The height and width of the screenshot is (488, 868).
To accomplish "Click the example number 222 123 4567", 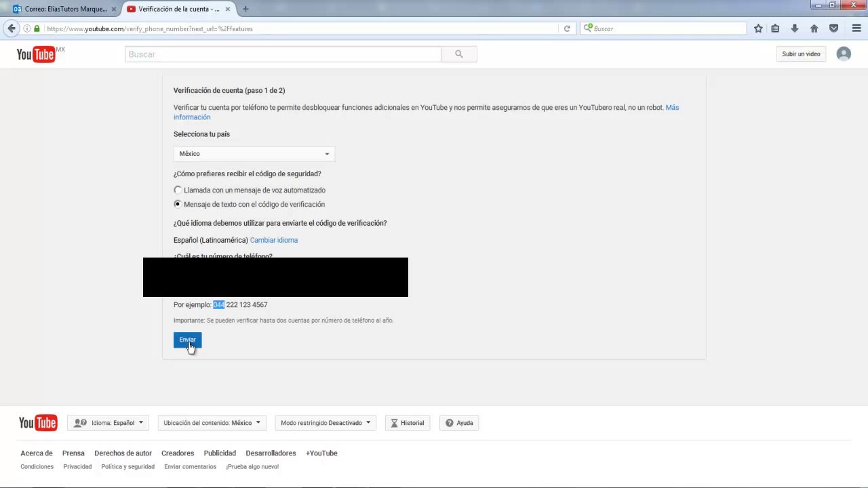I will pyautogui.click(x=247, y=305).
